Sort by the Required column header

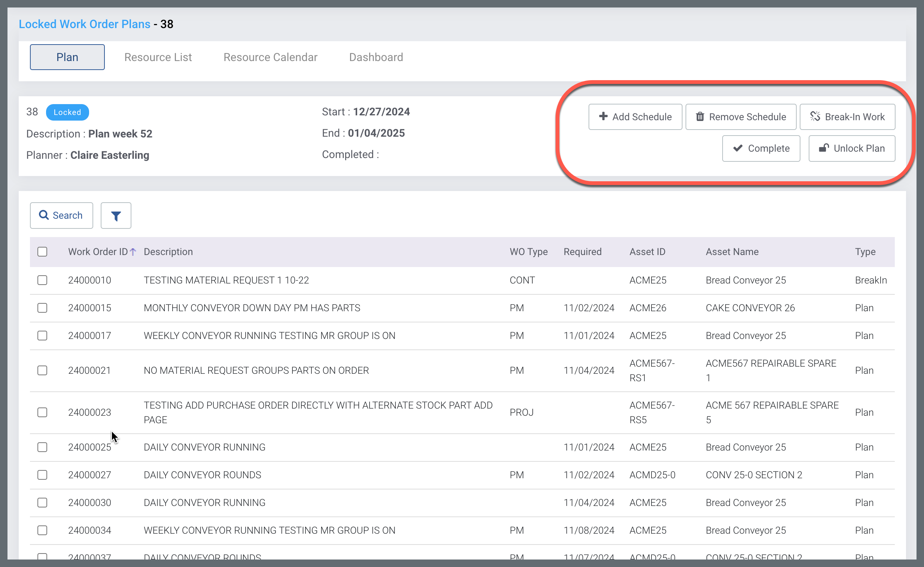(x=583, y=252)
